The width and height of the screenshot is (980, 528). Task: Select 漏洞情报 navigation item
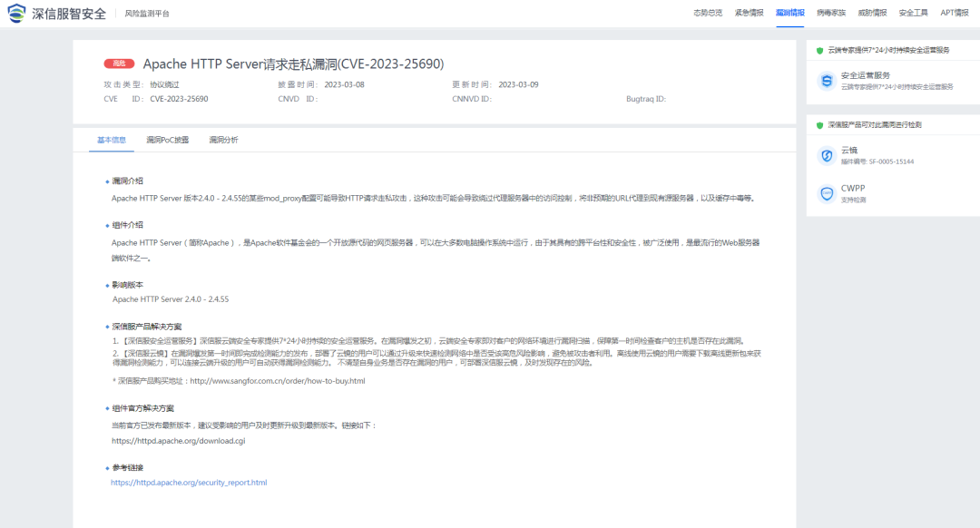pos(790,13)
